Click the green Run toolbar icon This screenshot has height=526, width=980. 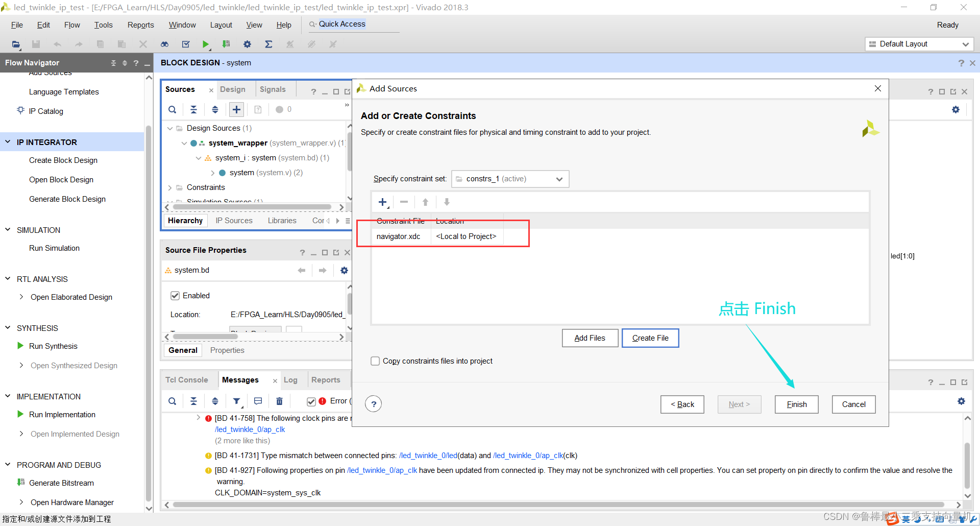pos(206,44)
